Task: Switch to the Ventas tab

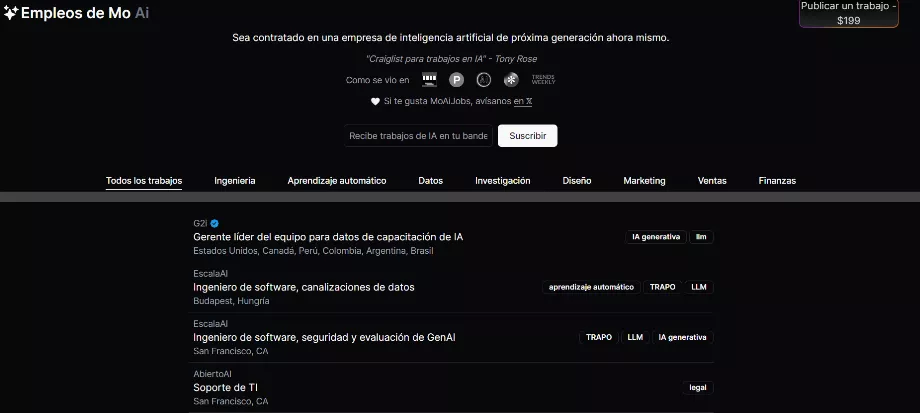Action: tap(712, 181)
